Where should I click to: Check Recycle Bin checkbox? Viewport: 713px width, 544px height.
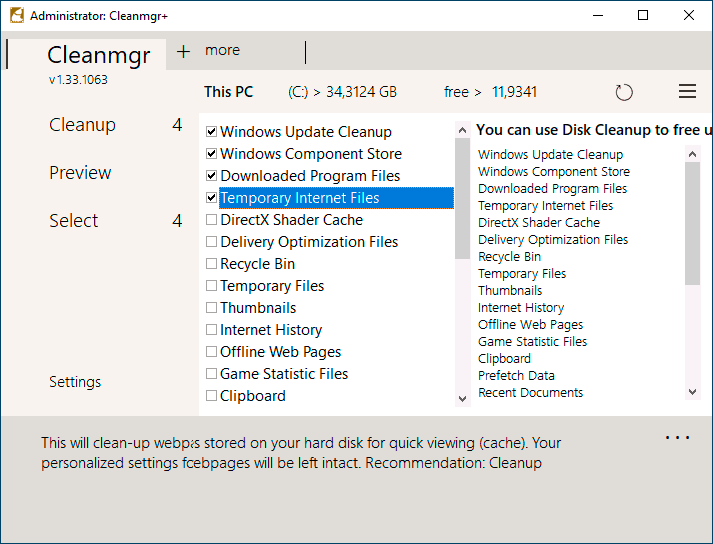[x=211, y=263]
